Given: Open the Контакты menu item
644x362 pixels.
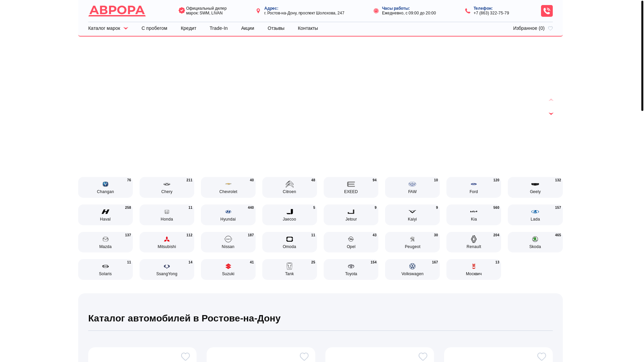Looking at the screenshot, I should point(308,28).
